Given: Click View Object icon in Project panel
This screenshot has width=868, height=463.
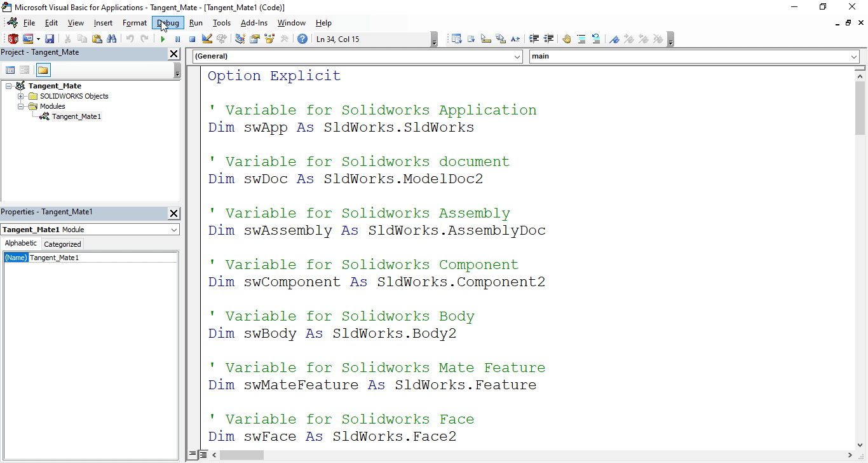Looking at the screenshot, I should click(x=24, y=70).
